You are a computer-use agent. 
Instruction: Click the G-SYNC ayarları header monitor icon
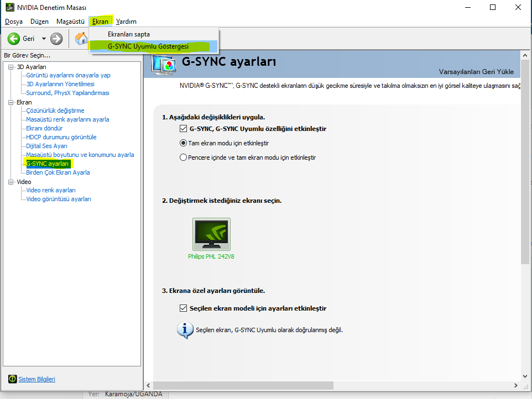[165, 65]
